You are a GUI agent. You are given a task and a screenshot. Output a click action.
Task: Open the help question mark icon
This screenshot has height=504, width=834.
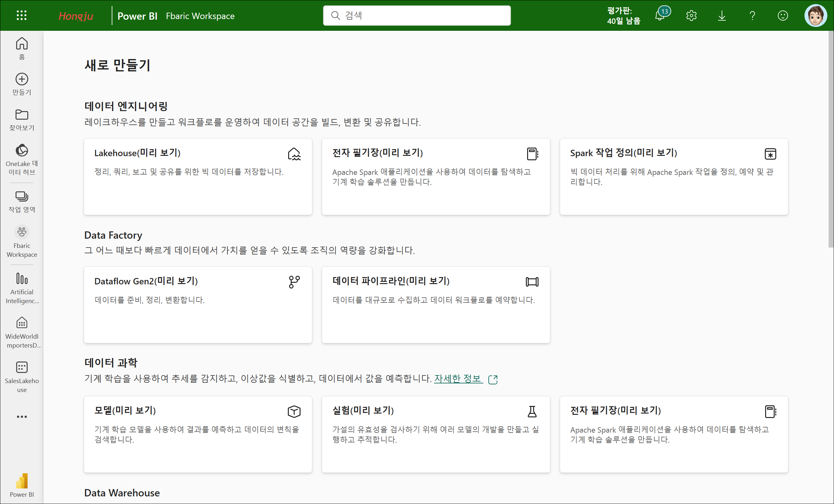pos(752,16)
